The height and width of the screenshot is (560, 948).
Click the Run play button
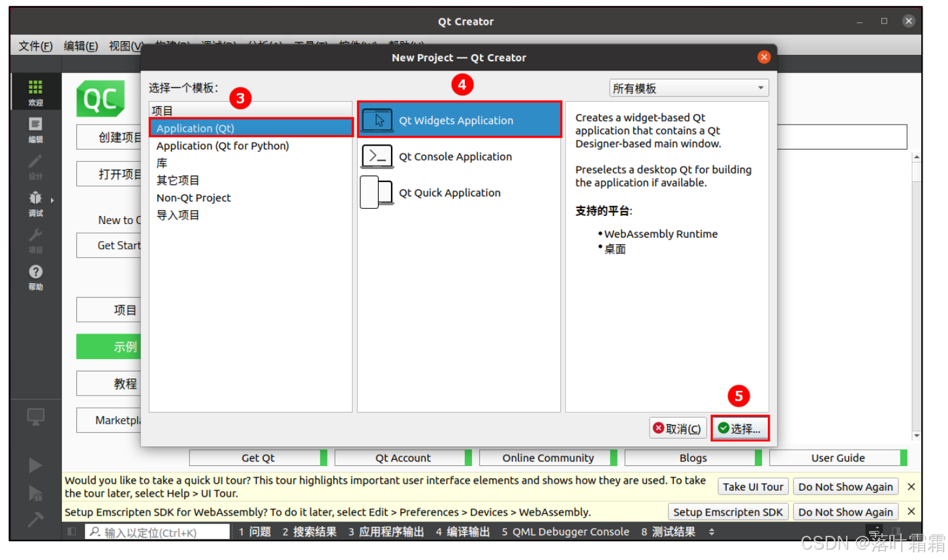[35, 465]
